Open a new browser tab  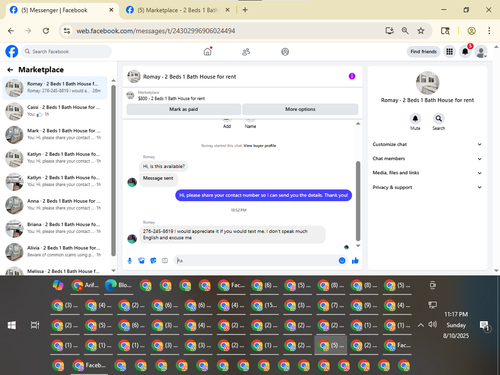[245, 10]
